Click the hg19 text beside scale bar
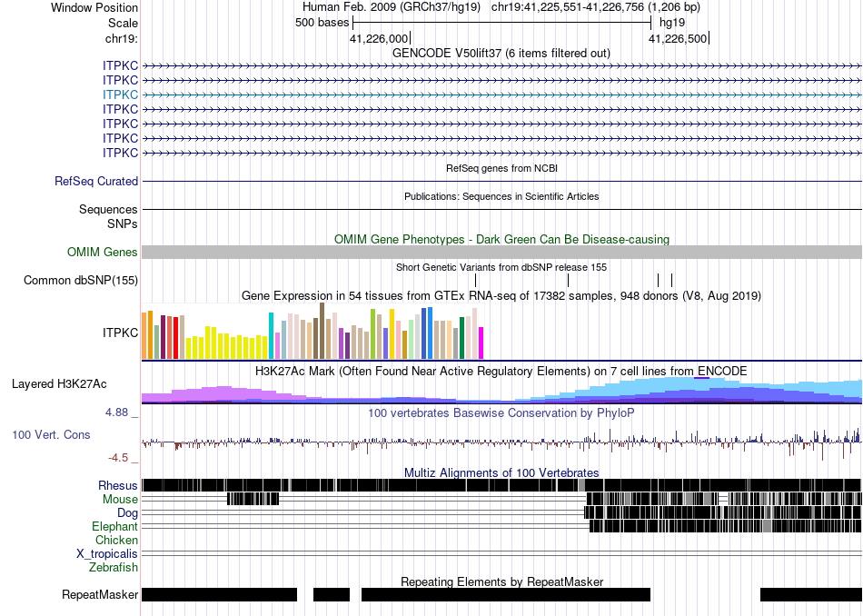863x616 pixels. (672, 23)
